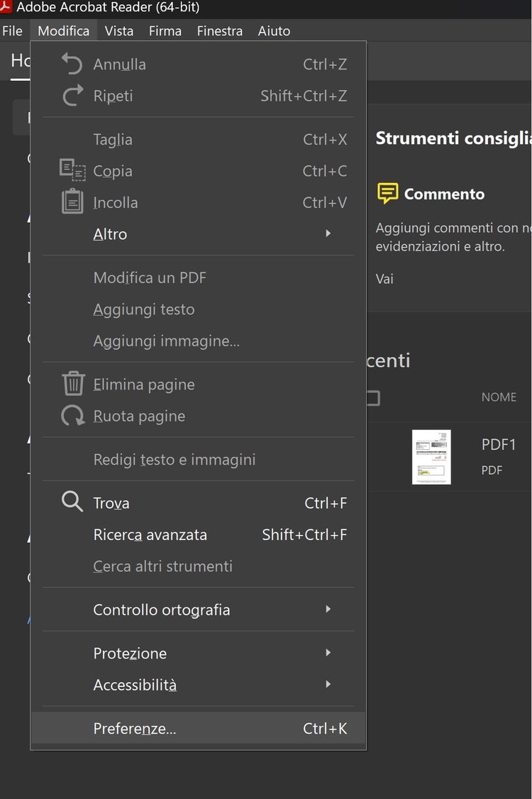This screenshot has width=532, height=799.
Task: Expand the Altro submenu arrow
Action: [328, 233]
